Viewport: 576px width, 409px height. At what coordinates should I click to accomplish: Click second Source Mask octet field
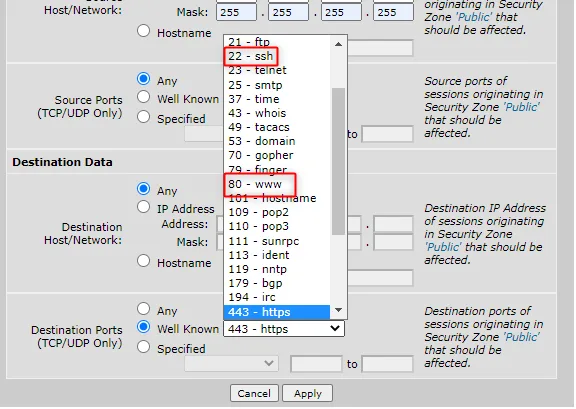[x=288, y=12]
